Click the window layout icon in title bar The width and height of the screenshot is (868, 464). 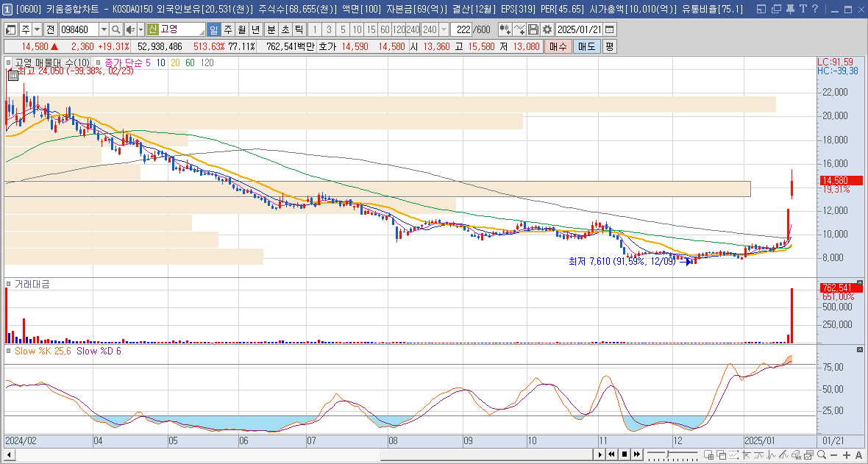(x=762, y=9)
